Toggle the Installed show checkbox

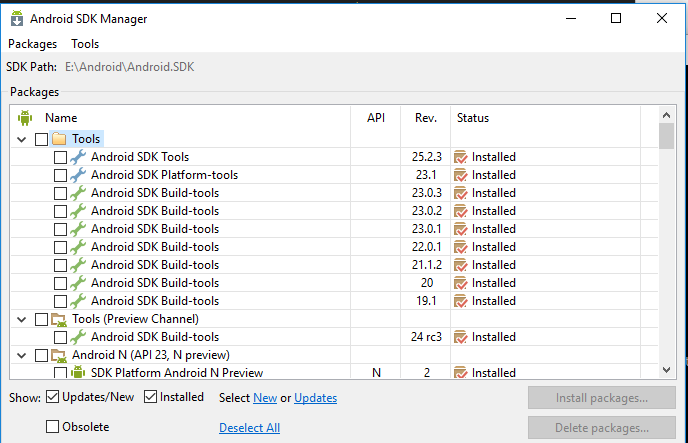coord(150,397)
